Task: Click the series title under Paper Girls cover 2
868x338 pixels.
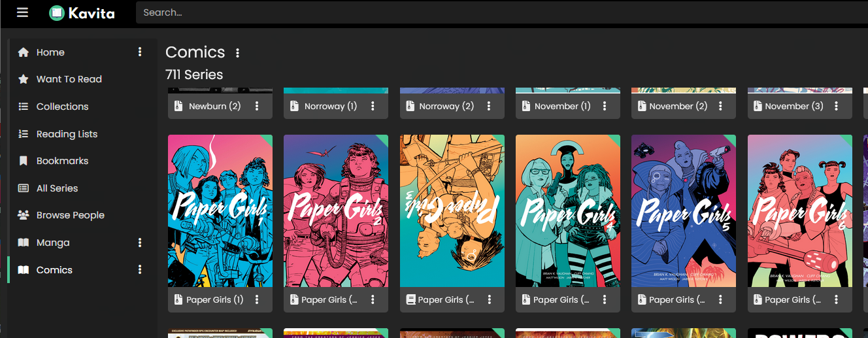Action: tap(330, 299)
